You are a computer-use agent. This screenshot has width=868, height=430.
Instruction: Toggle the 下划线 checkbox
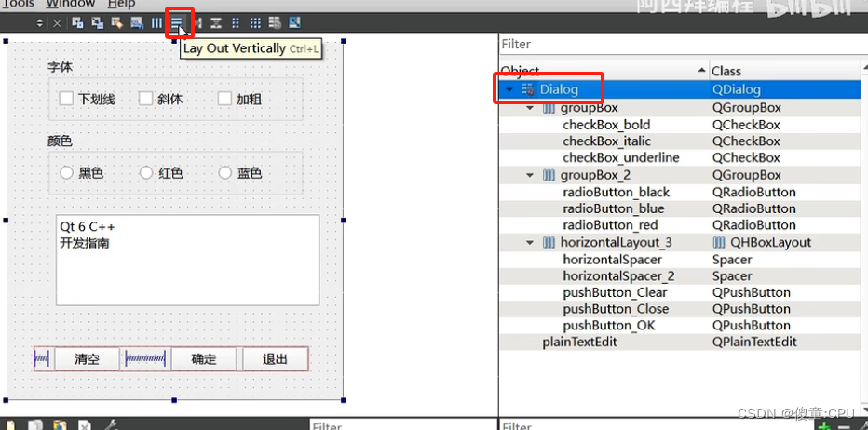click(x=66, y=99)
